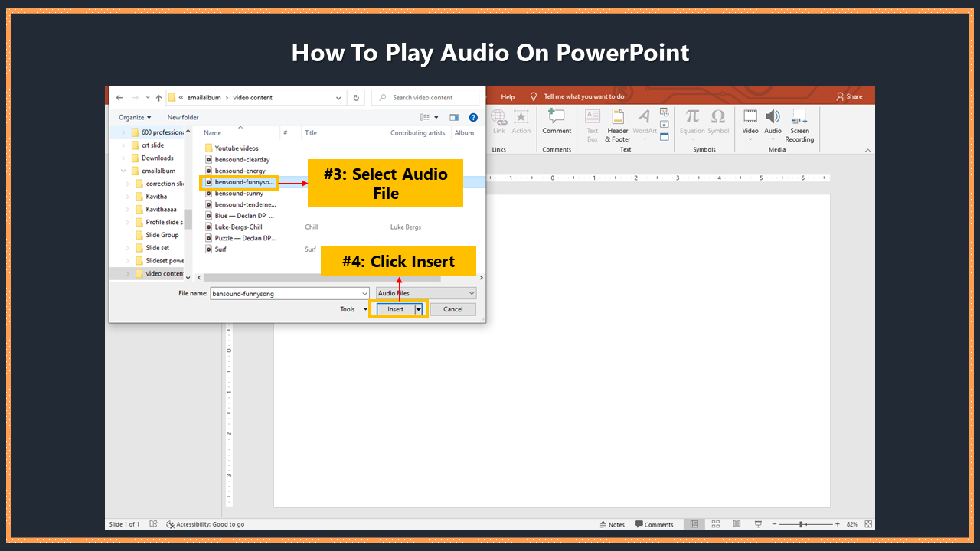Click the Cancel button
Image resolution: width=980 pixels, height=551 pixels.
point(453,309)
